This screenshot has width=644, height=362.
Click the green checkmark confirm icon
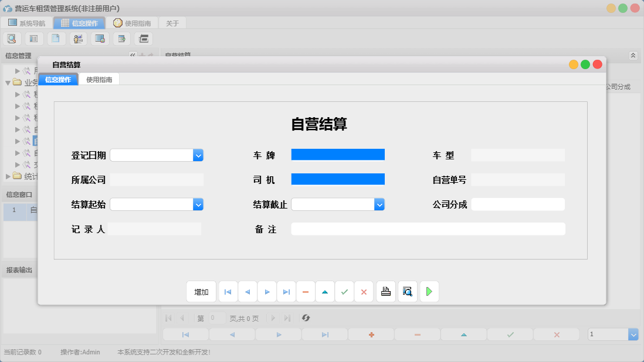pos(344,291)
